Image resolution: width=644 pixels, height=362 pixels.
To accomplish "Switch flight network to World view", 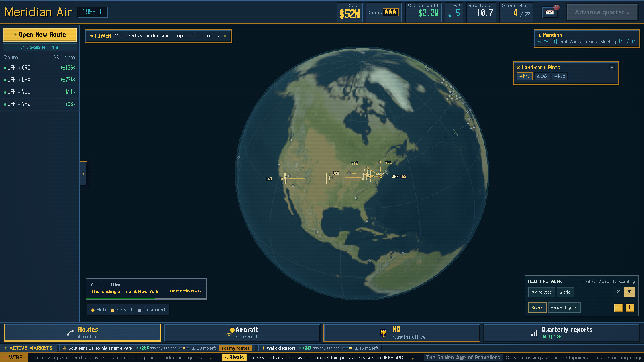I will (x=565, y=292).
